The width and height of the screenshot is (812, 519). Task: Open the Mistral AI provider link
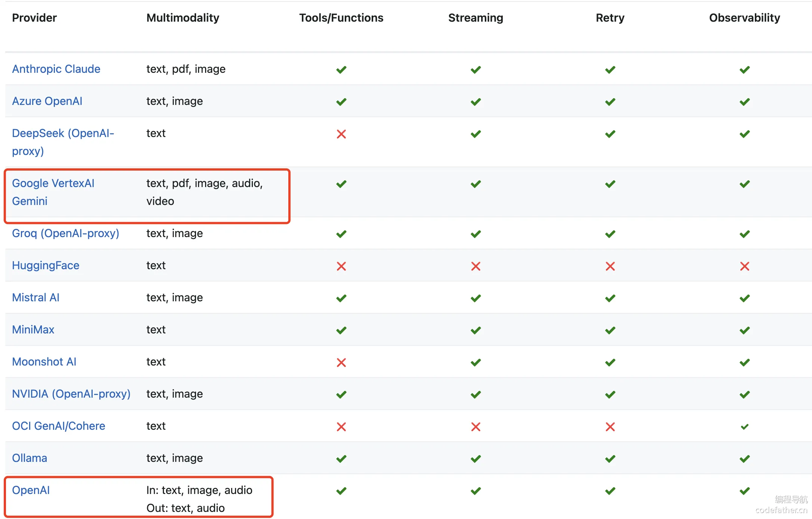click(35, 298)
